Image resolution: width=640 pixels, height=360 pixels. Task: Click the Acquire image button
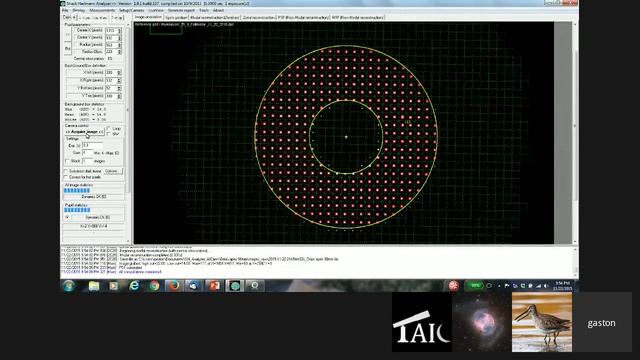click(x=84, y=132)
